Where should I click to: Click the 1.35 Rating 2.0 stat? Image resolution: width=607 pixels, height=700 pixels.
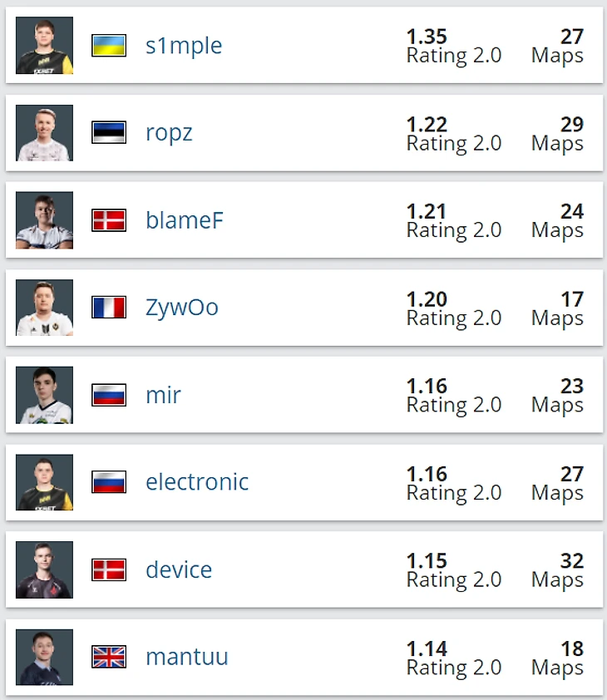[454, 47]
